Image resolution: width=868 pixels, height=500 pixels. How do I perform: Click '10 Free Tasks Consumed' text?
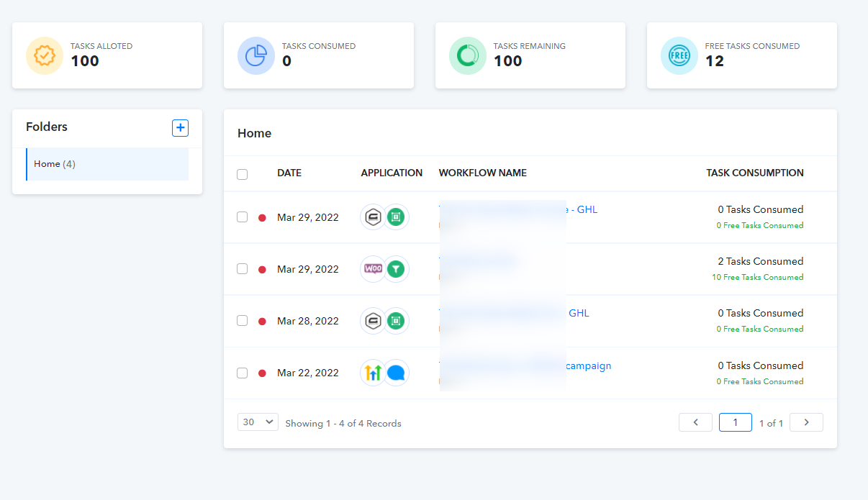(758, 277)
